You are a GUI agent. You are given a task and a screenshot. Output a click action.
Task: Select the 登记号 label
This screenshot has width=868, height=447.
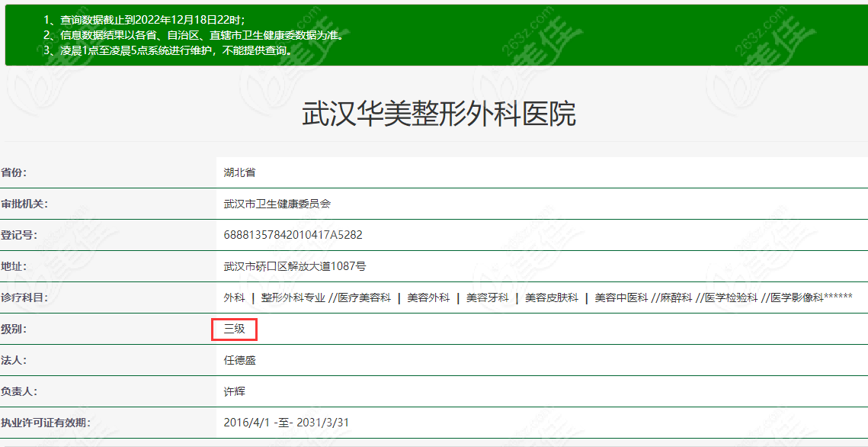[x=19, y=235]
